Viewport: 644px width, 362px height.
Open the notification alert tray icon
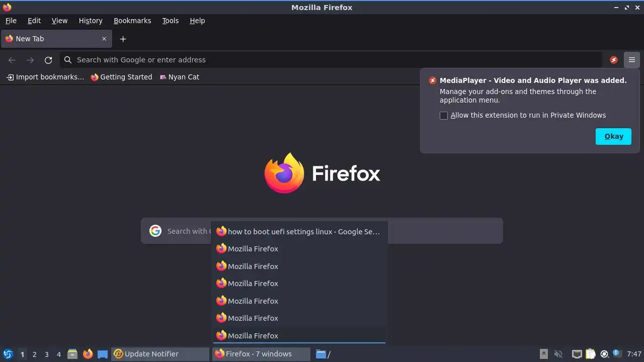point(617,354)
